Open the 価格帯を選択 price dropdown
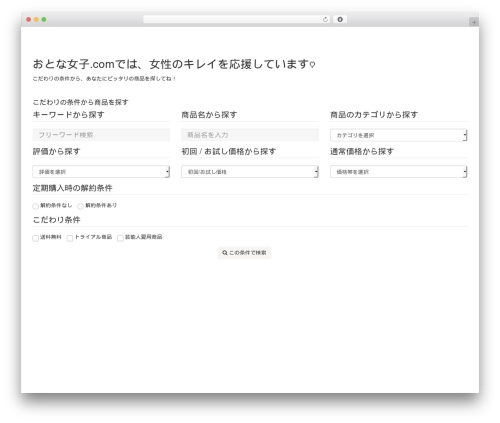This screenshot has width=500, height=423. (x=399, y=172)
